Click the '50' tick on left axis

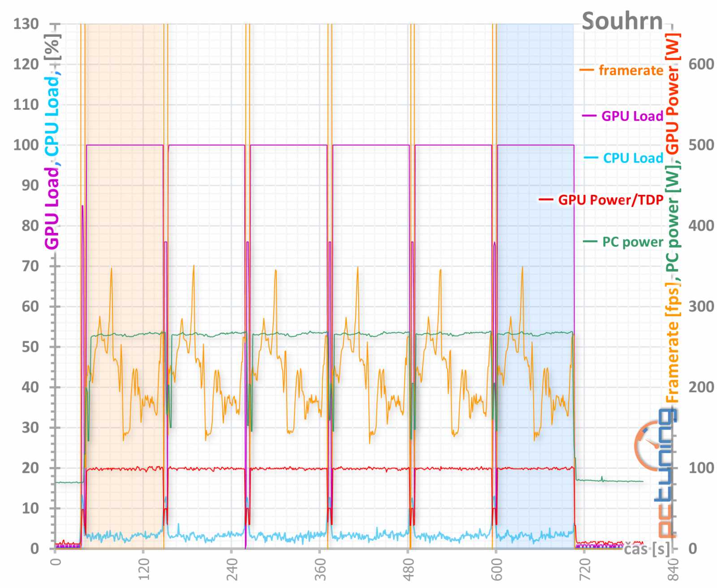pyautogui.click(x=30, y=347)
